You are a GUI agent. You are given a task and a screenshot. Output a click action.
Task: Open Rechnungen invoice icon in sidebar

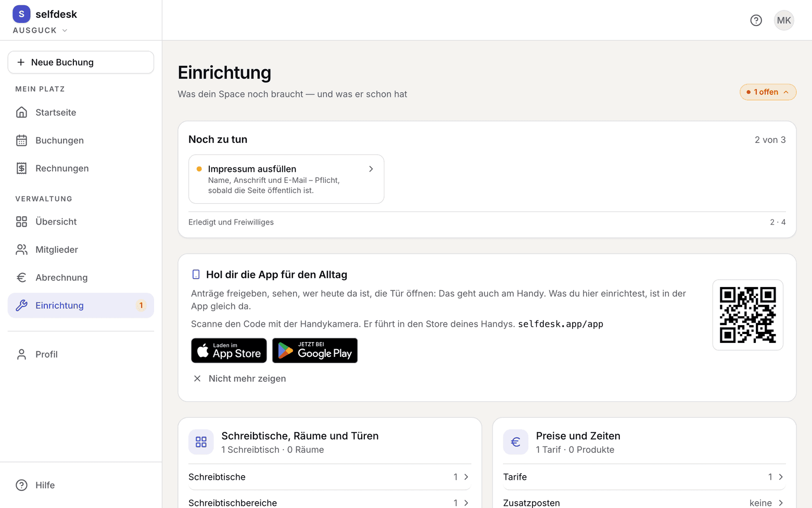(x=21, y=168)
